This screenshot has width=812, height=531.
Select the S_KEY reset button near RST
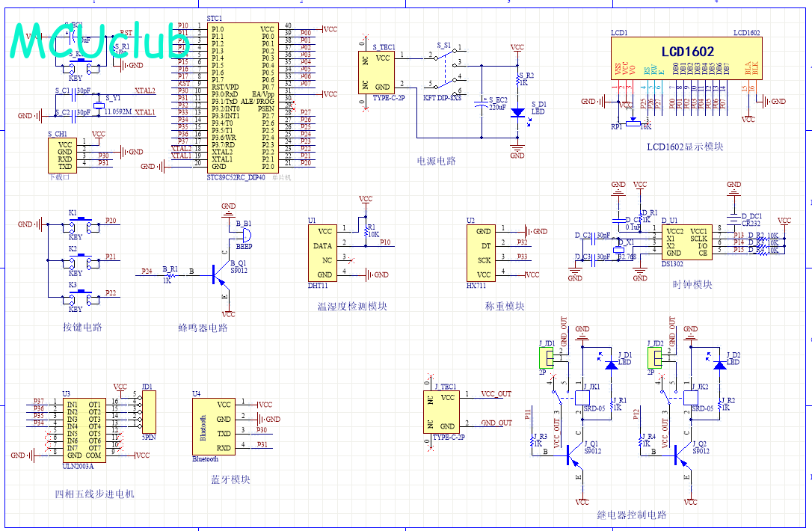(x=79, y=64)
